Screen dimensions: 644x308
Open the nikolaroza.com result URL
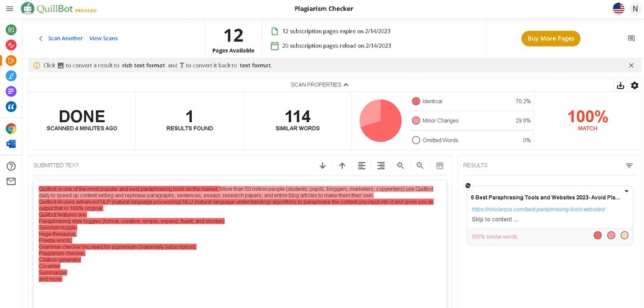click(538, 209)
